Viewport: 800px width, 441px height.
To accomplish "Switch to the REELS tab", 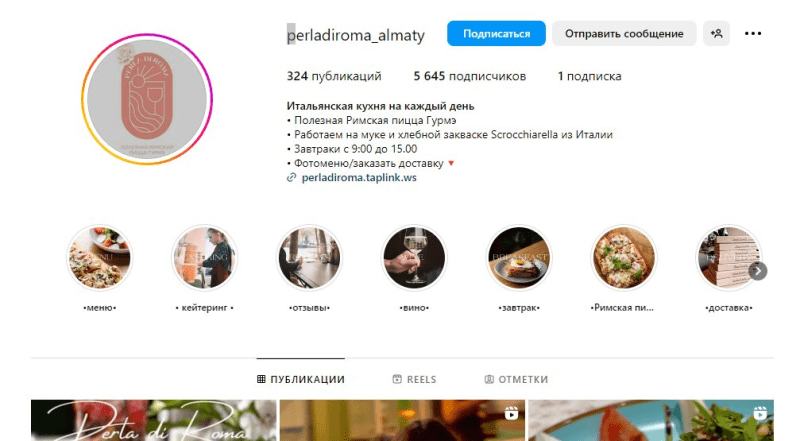I will click(x=414, y=379).
